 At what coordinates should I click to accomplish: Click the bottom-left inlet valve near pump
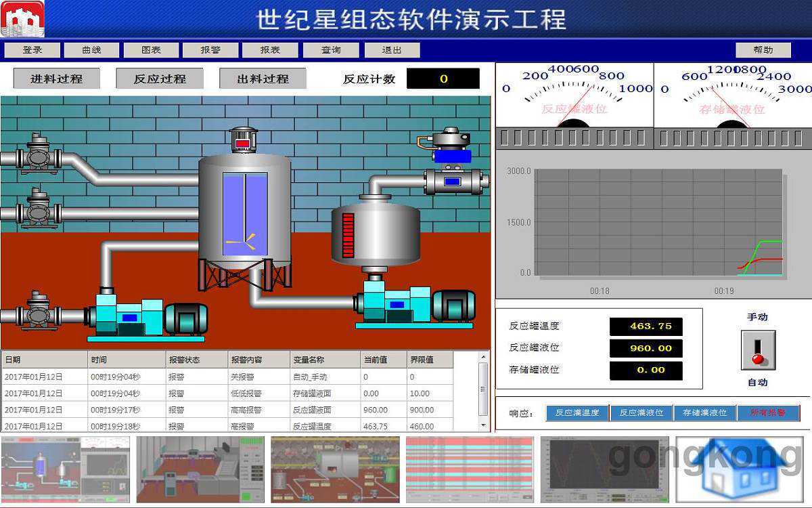[x=38, y=314]
